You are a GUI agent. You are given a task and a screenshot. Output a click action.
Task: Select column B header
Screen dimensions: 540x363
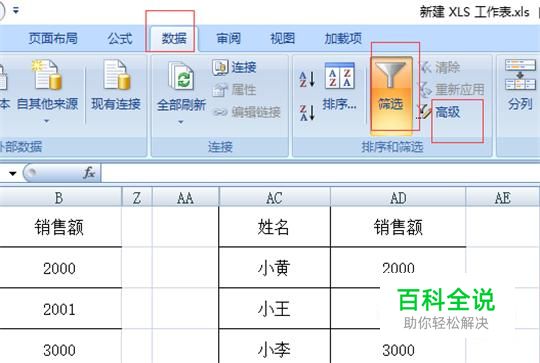point(59,198)
